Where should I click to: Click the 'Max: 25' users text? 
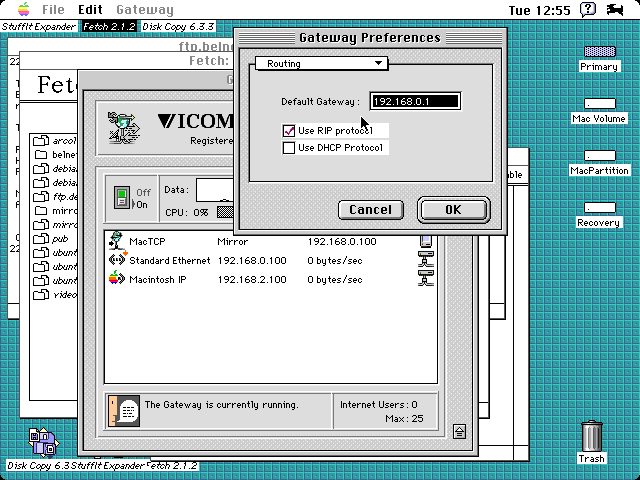[404, 419]
